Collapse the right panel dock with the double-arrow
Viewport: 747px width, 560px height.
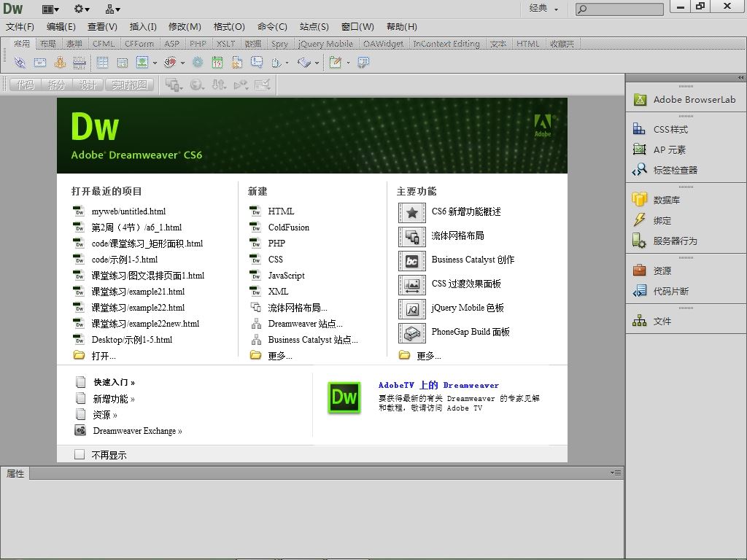point(741,77)
